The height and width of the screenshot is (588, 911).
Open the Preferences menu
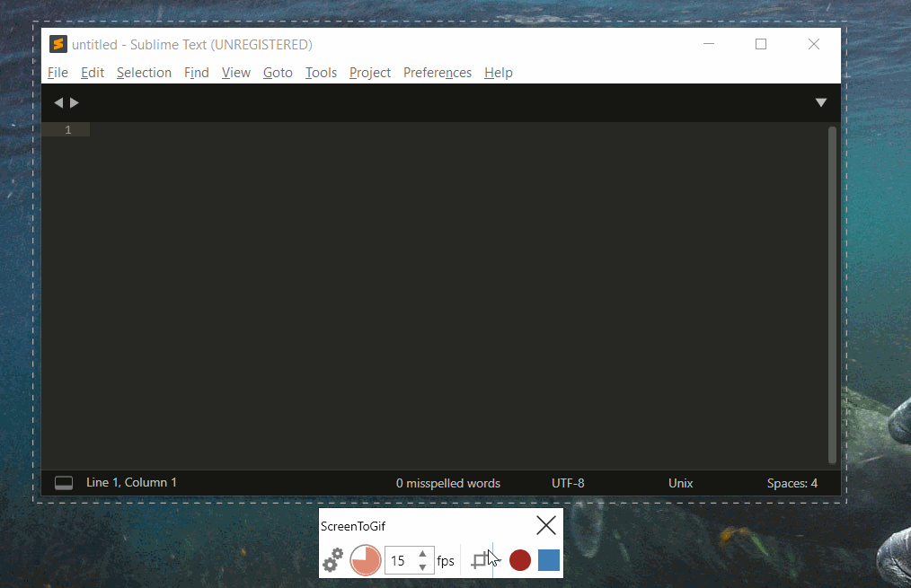point(438,73)
